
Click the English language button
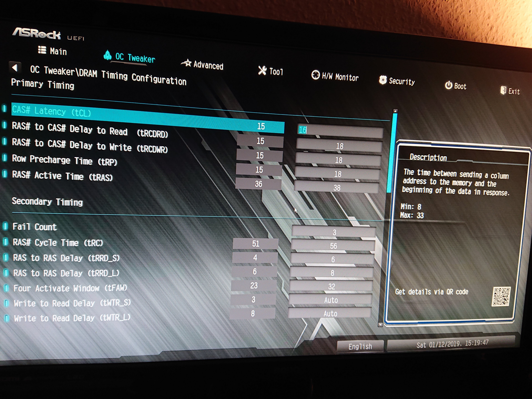360,346
